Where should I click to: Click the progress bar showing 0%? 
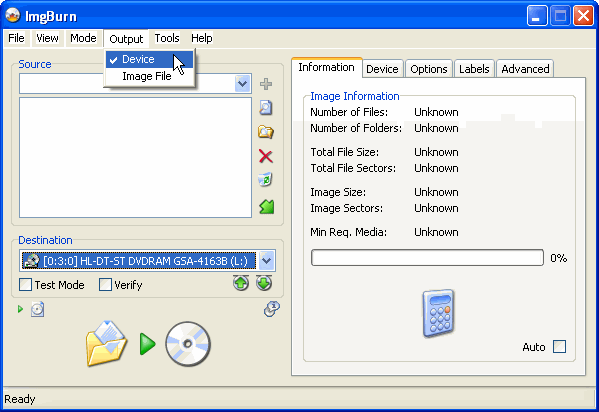pyautogui.click(x=427, y=258)
